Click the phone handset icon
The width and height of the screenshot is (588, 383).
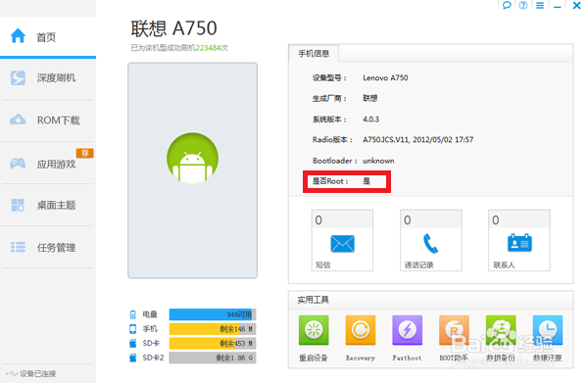tap(430, 244)
